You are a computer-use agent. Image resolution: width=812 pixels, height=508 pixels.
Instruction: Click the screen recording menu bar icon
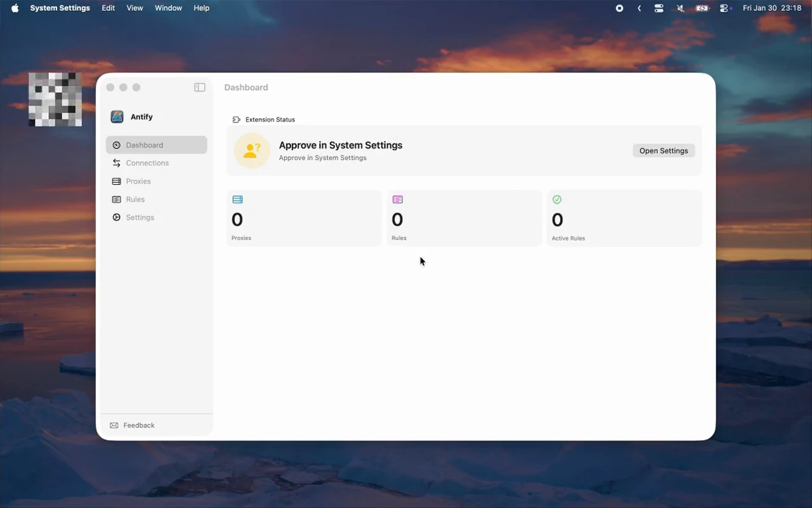619,8
